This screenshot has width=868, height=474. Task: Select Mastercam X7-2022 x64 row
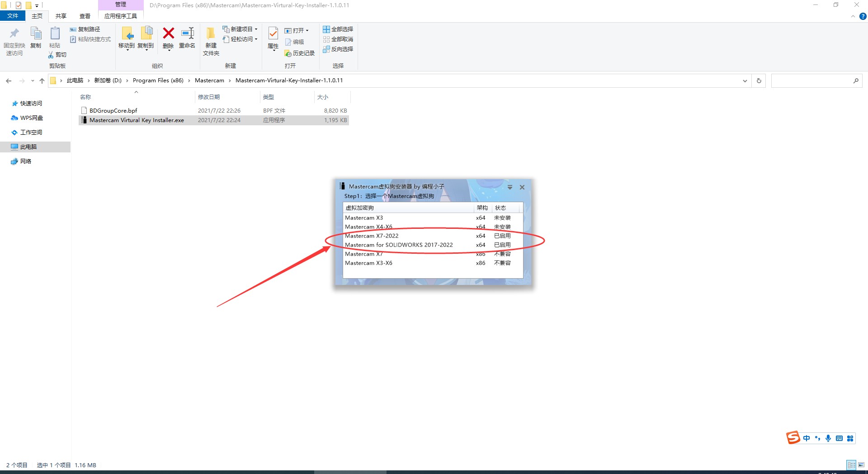coord(433,236)
